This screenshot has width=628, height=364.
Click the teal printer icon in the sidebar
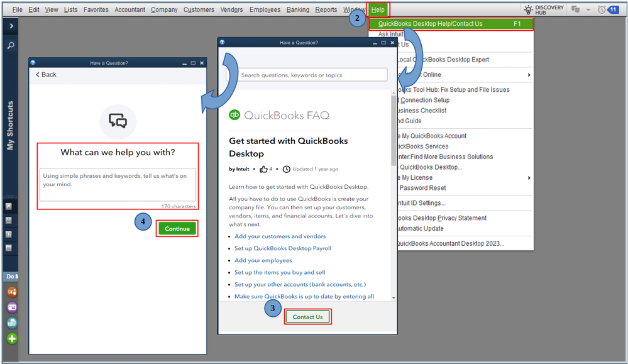[11, 323]
